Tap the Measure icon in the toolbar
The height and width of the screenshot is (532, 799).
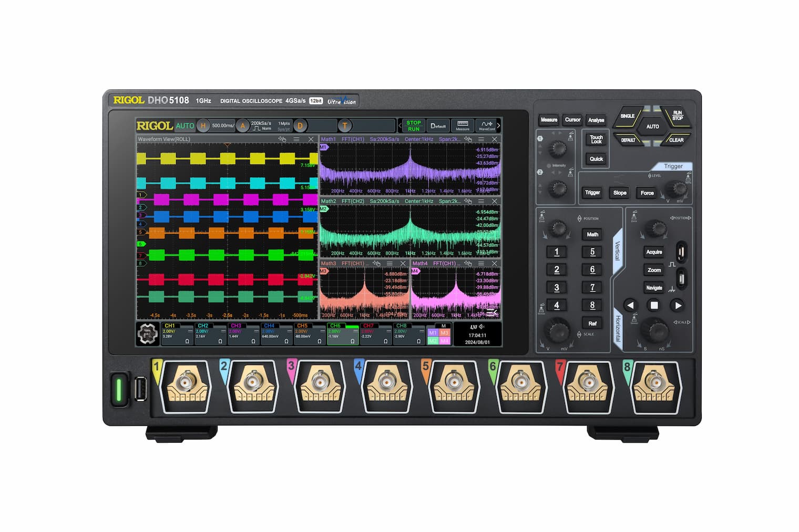[463, 126]
